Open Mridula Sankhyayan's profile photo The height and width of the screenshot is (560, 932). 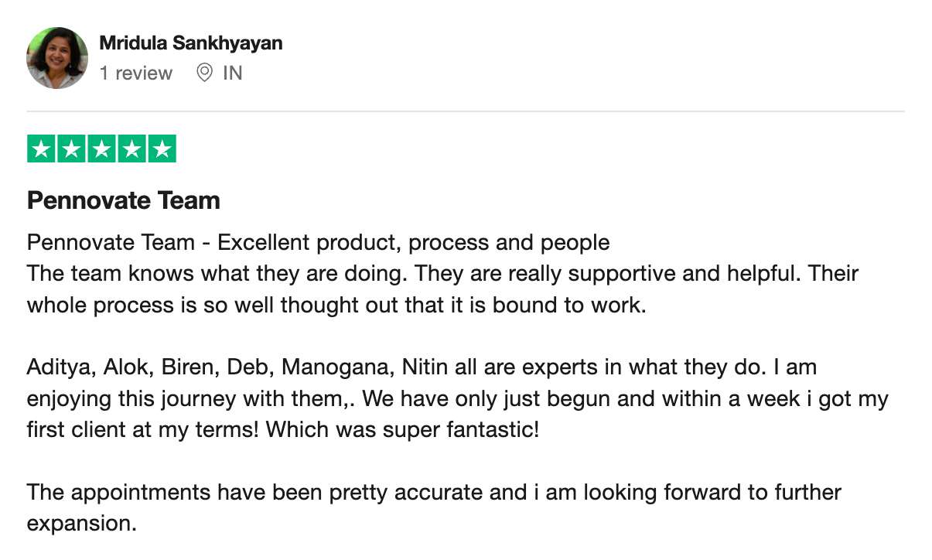pyautogui.click(x=57, y=58)
